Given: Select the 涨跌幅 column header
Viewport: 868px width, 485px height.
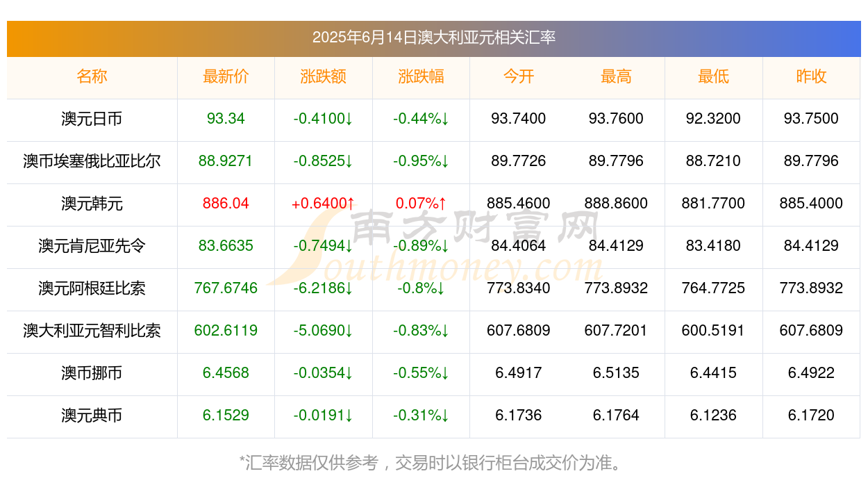Looking at the screenshot, I should [421, 76].
